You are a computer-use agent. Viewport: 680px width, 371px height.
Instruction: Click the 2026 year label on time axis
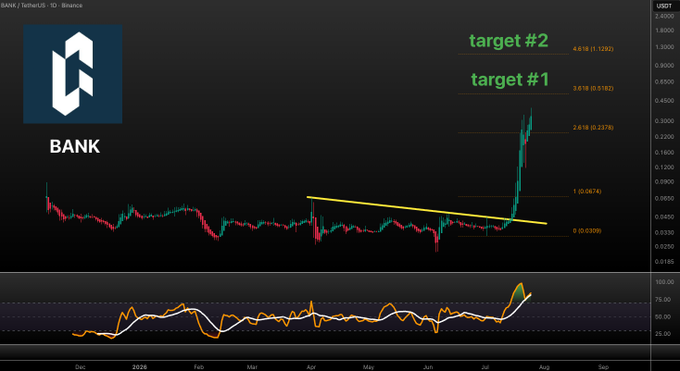(x=140, y=367)
